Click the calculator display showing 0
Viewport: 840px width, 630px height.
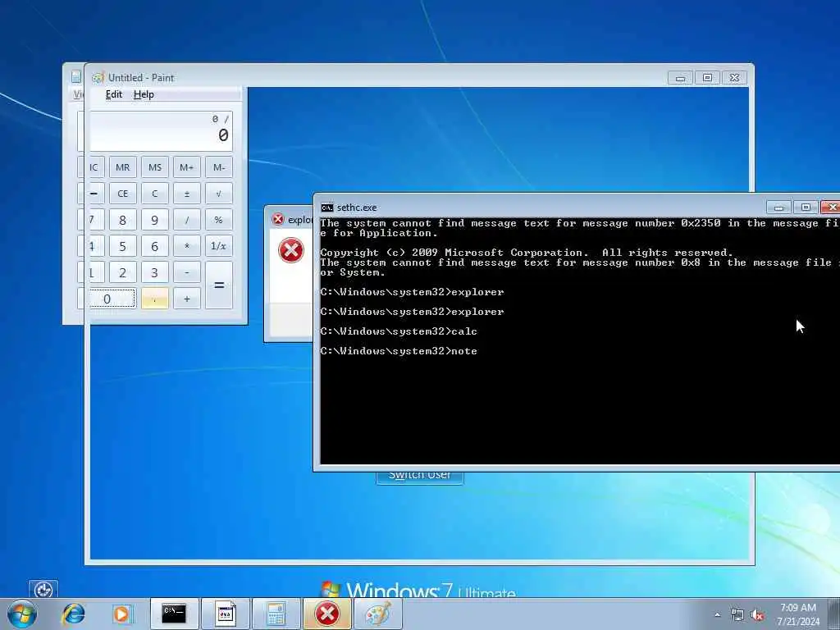161,131
